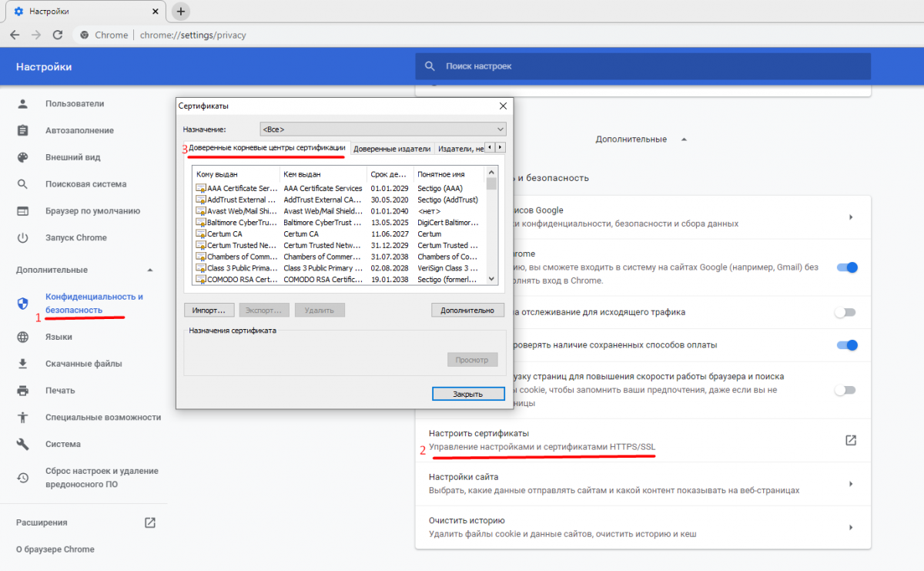Screen dimensions: 924x571
Task: Select Доверенные корневые центры сертификации tab
Action: pos(266,148)
